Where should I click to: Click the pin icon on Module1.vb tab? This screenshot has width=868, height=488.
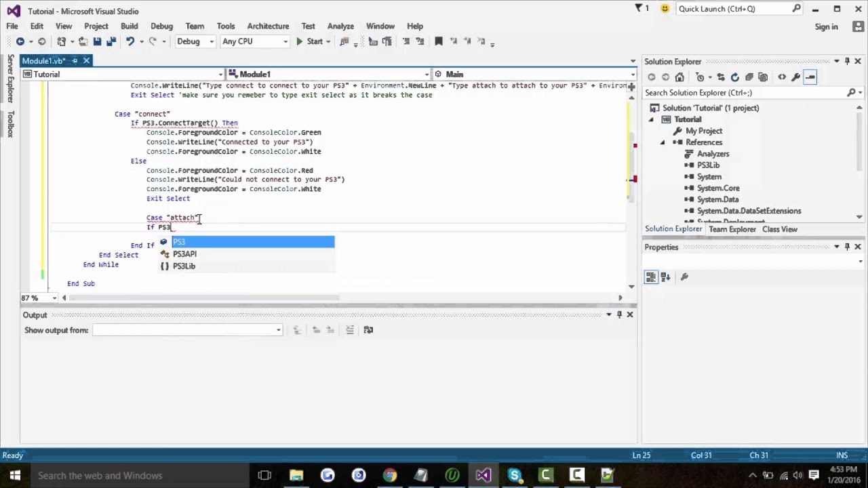[75, 61]
